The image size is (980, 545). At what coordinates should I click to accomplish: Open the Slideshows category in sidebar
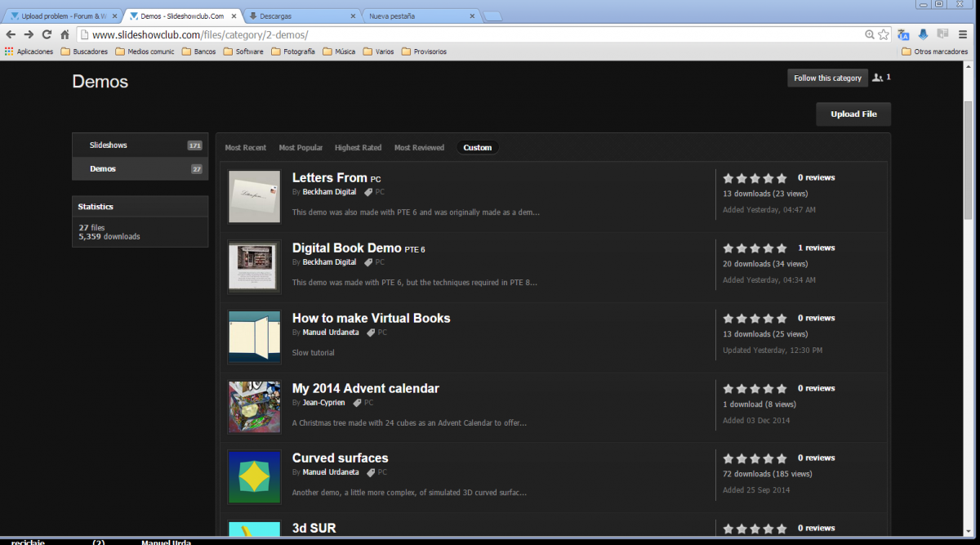[x=109, y=145]
